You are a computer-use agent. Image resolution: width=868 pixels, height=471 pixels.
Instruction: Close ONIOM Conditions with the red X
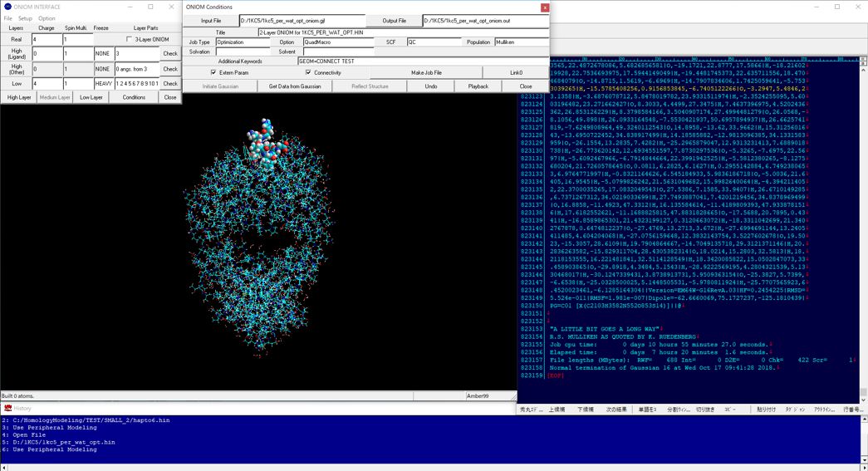click(545, 7)
